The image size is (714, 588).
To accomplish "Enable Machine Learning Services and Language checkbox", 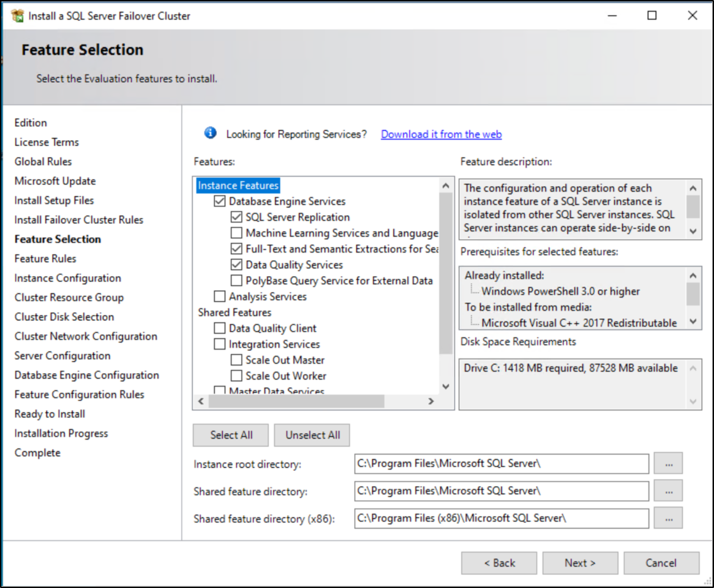I will (236, 233).
